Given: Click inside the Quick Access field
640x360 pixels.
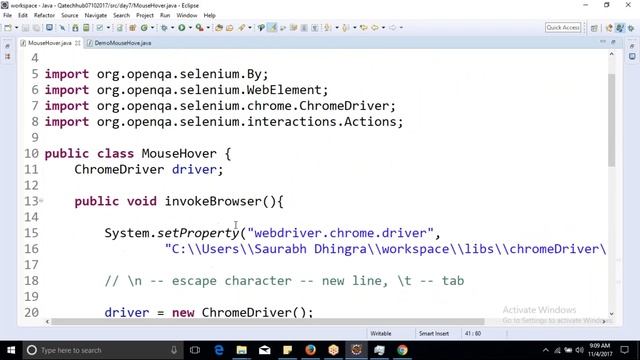Looking at the screenshot, I should click(x=563, y=27).
